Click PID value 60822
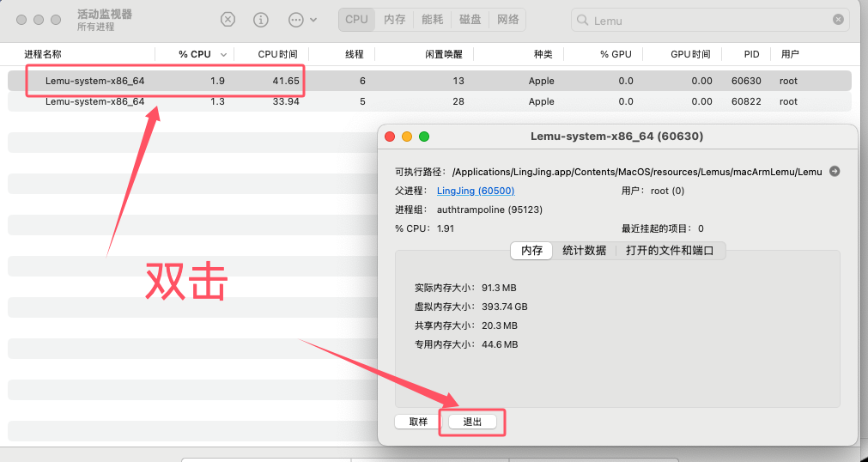The width and height of the screenshot is (868, 462). (x=746, y=101)
